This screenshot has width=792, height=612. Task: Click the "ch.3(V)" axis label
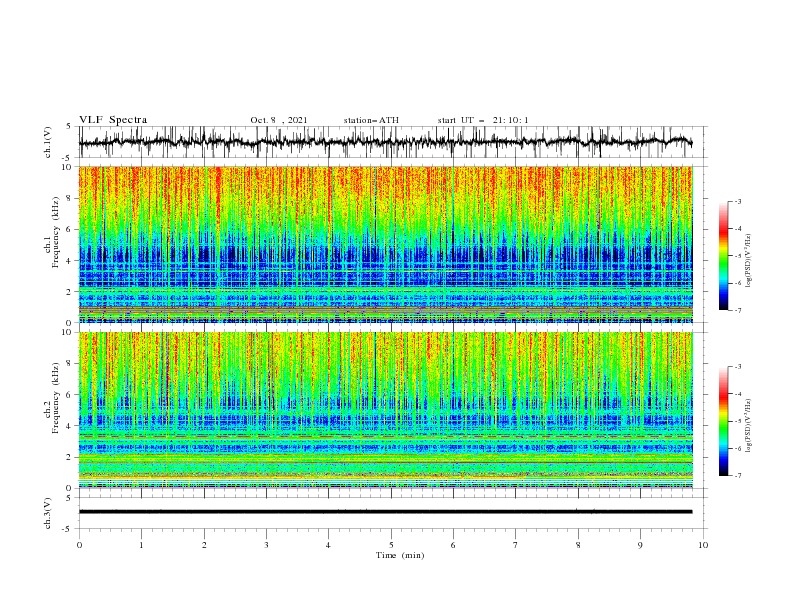coord(48,514)
